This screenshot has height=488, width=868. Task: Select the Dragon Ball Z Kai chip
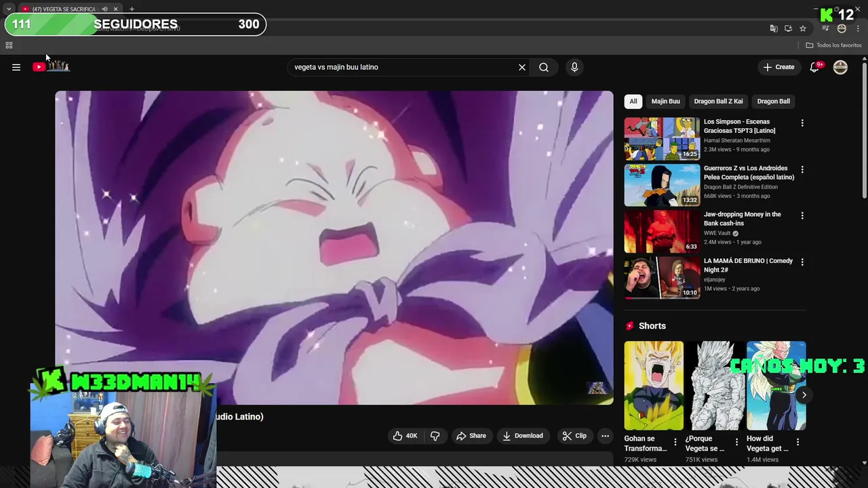(x=718, y=101)
